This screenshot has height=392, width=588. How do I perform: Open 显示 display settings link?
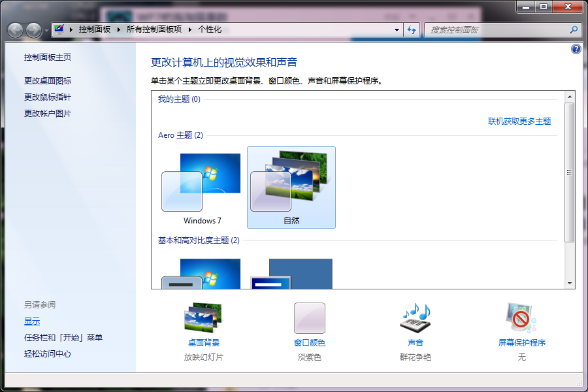coord(32,321)
